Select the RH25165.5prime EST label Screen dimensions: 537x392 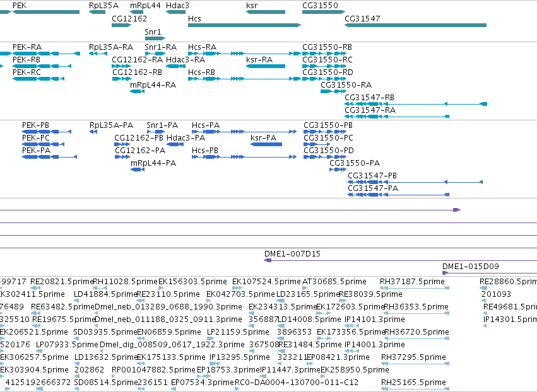(x=413, y=383)
